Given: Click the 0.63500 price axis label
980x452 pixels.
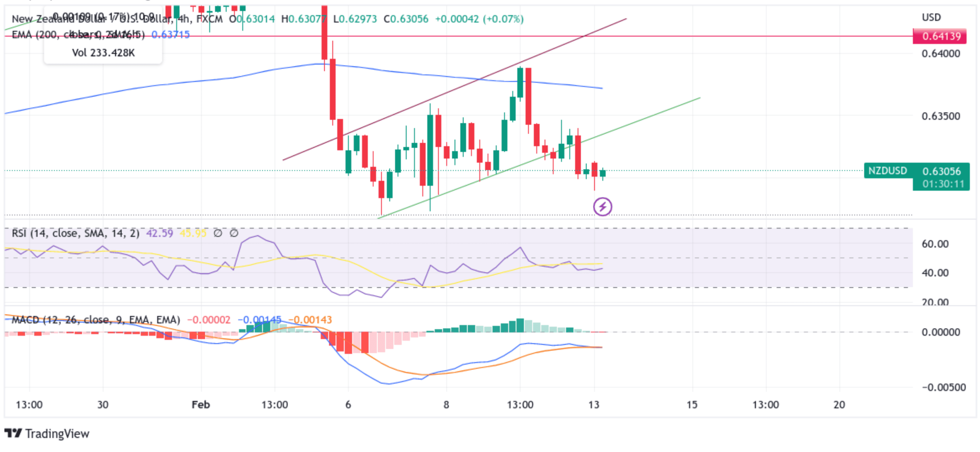Looking at the screenshot, I should point(941,116).
